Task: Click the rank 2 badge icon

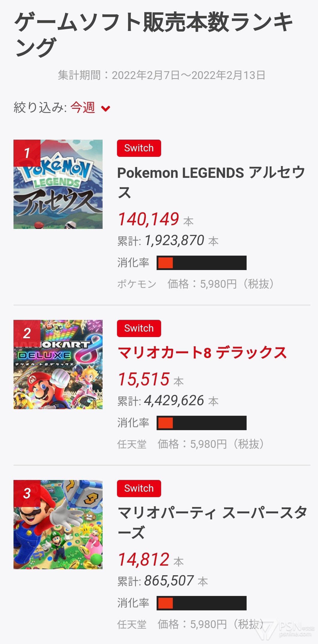Action: pos(27,333)
